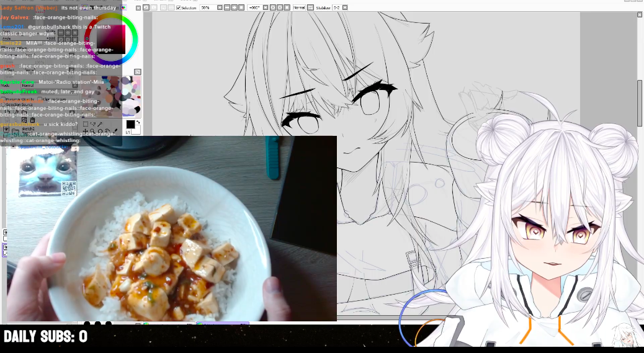Screen dimensions: 644x353
Task: Select the rectangular Selection tool
Action: 86,124
